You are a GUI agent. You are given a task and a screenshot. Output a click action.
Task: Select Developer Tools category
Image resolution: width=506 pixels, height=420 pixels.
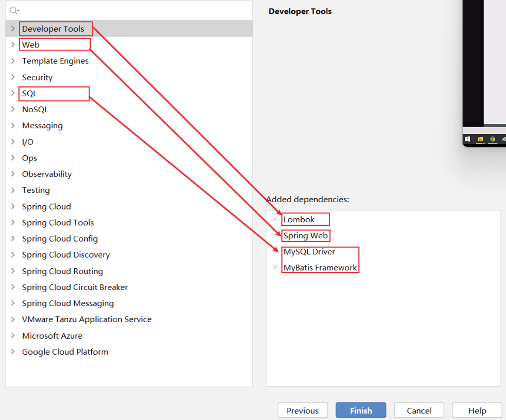53,29
